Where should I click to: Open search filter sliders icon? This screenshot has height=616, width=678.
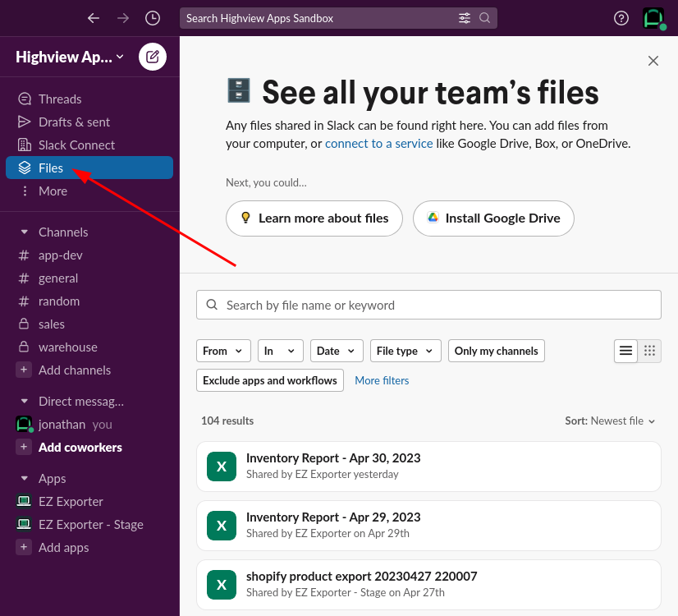[465, 18]
